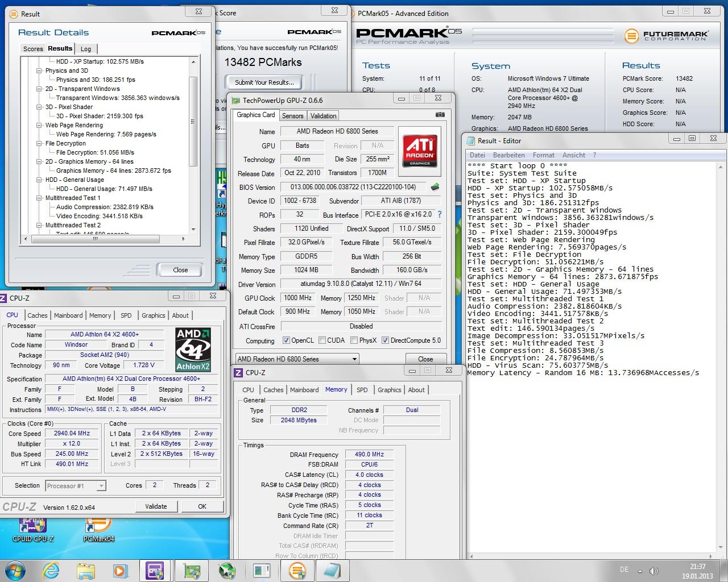
Task: Open the Bearbeiten menu in Result Editor
Action: tap(509, 155)
